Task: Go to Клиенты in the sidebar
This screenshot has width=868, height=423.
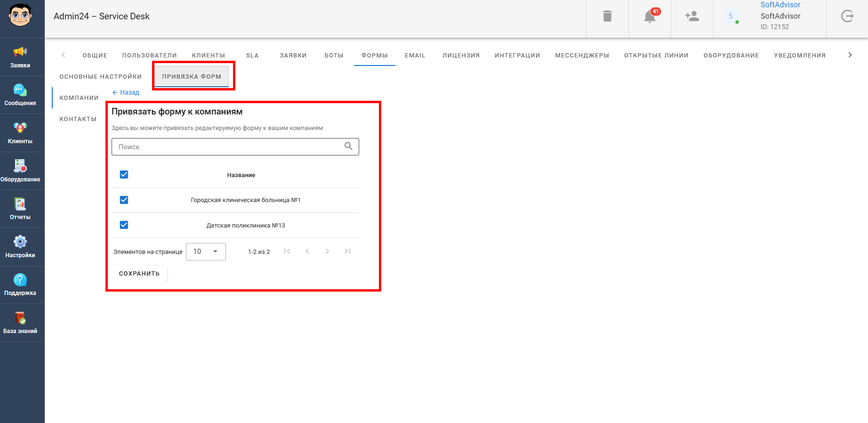Action: (x=20, y=133)
